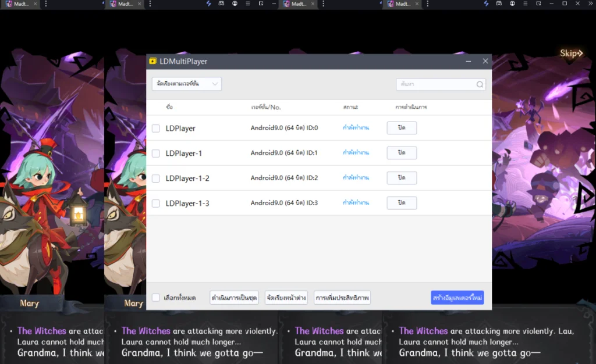Viewport: 596px width, 364px height.
Task: Click ปิด button for LDPlayer-1-3
Action: [x=402, y=203]
